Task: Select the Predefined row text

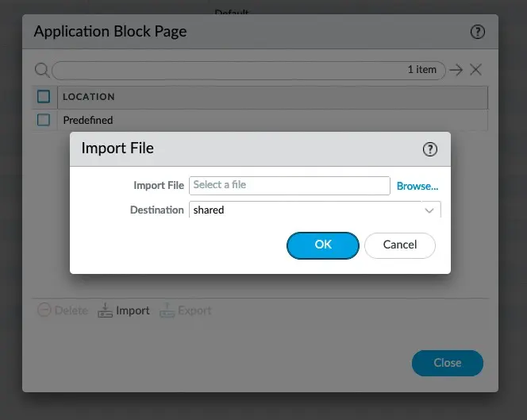Action: [88, 121]
